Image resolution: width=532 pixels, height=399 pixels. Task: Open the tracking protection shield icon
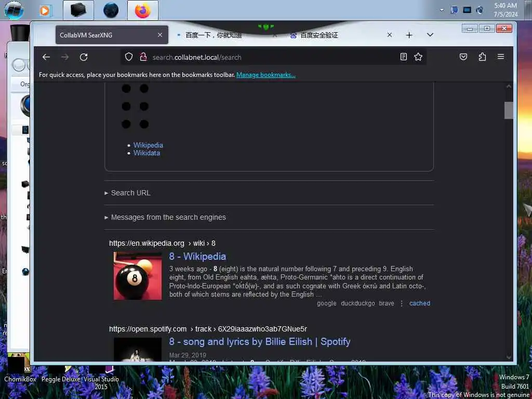click(129, 57)
